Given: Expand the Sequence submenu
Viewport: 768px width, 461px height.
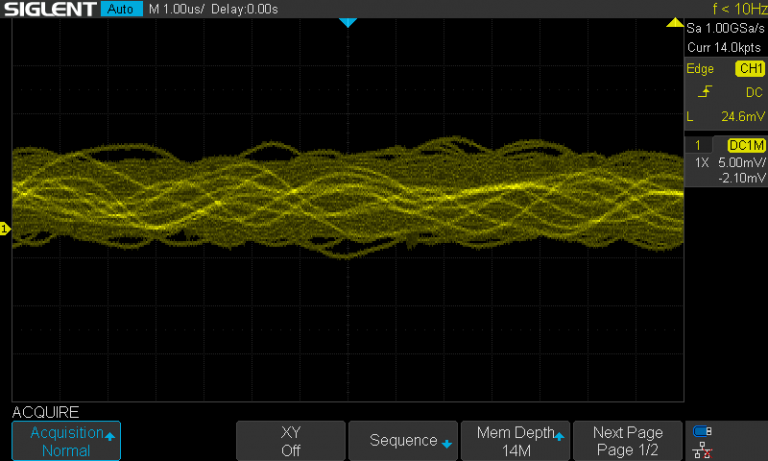Looking at the screenshot, I should pos(403,441).
